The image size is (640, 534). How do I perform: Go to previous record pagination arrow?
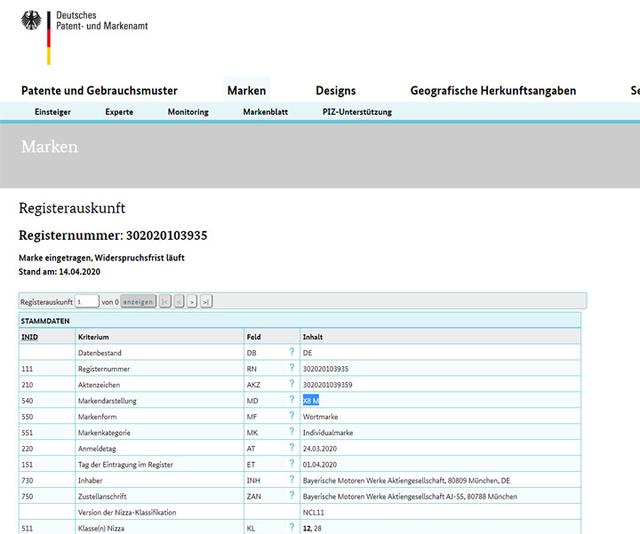point(179,301)
